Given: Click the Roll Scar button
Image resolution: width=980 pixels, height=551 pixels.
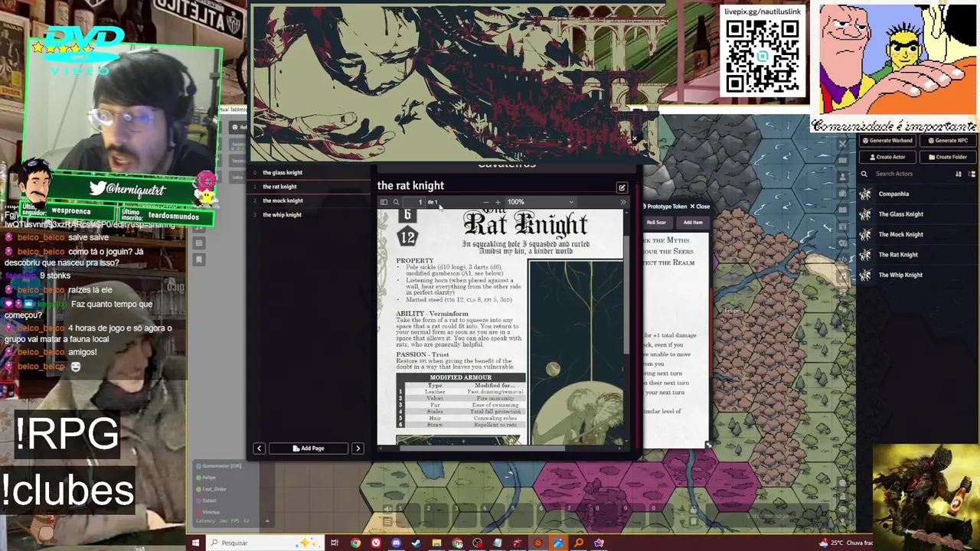Looking at the screenshot, I should pos(656,223).
